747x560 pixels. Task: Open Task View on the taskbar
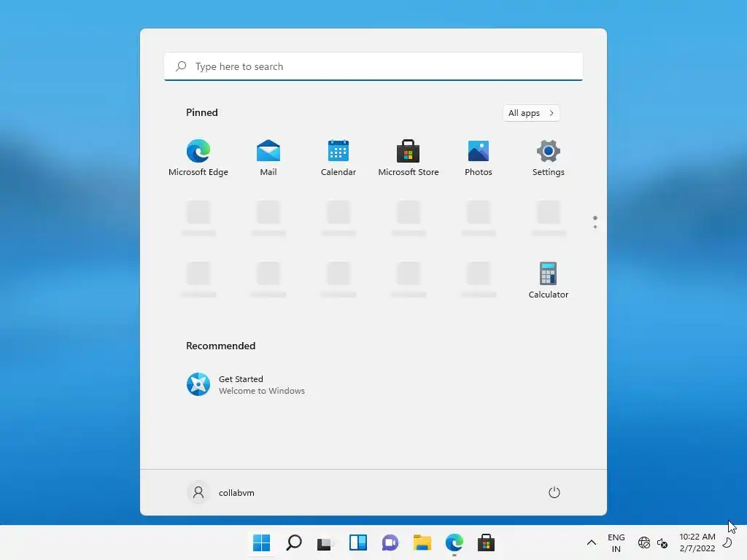325,542
